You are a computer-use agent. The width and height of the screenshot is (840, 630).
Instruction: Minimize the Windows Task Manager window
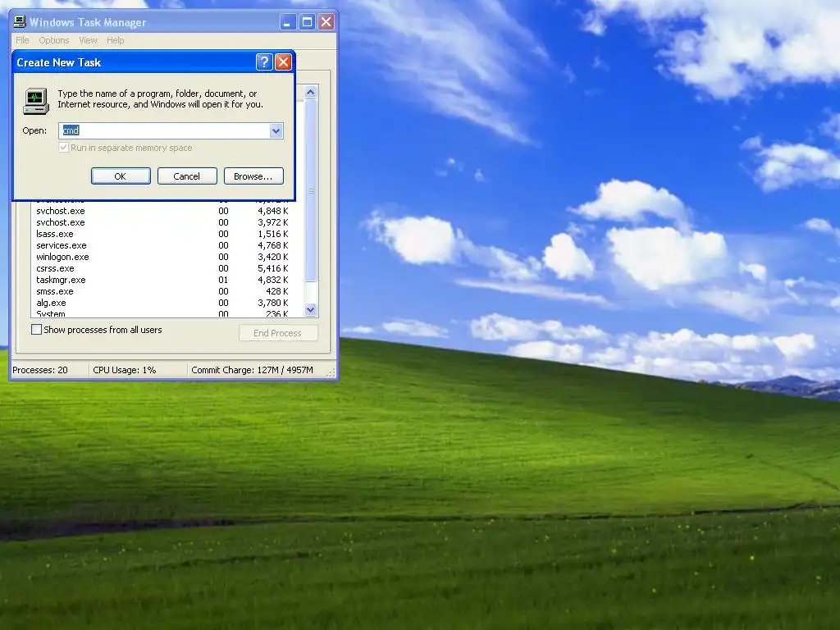click(x=288, y=22)
